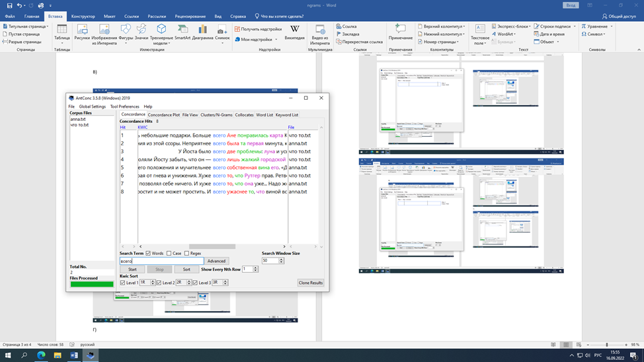The image size is (644, 362).
Task: Insert a Примечание comment
Action: coord(401,32)
